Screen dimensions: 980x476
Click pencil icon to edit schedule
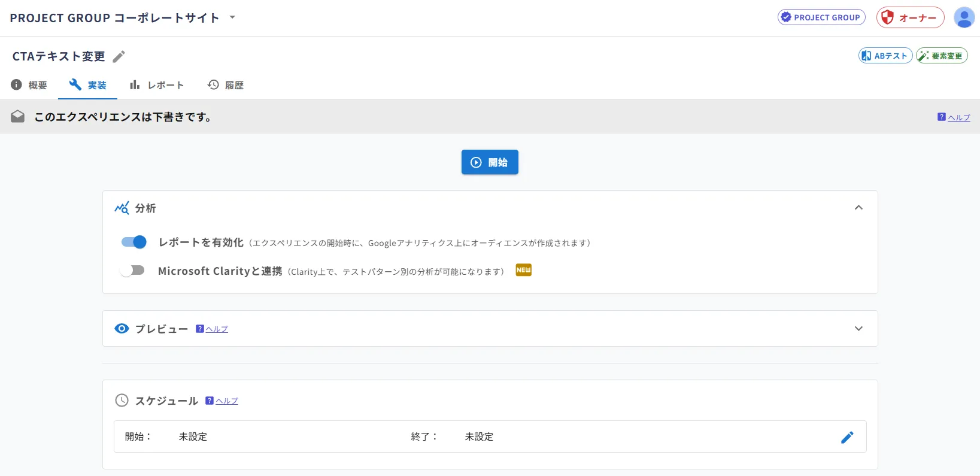coord(847,437)
